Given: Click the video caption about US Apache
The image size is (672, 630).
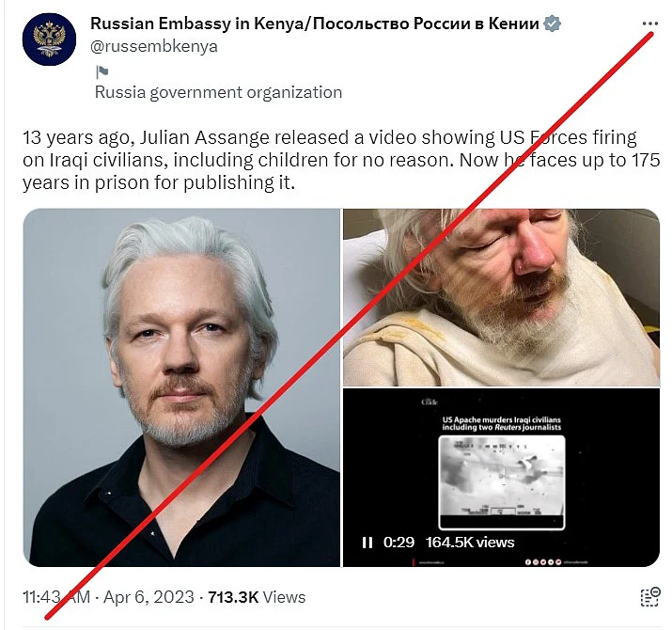Looking at the screenshot, I should click(x=502, y=423).
